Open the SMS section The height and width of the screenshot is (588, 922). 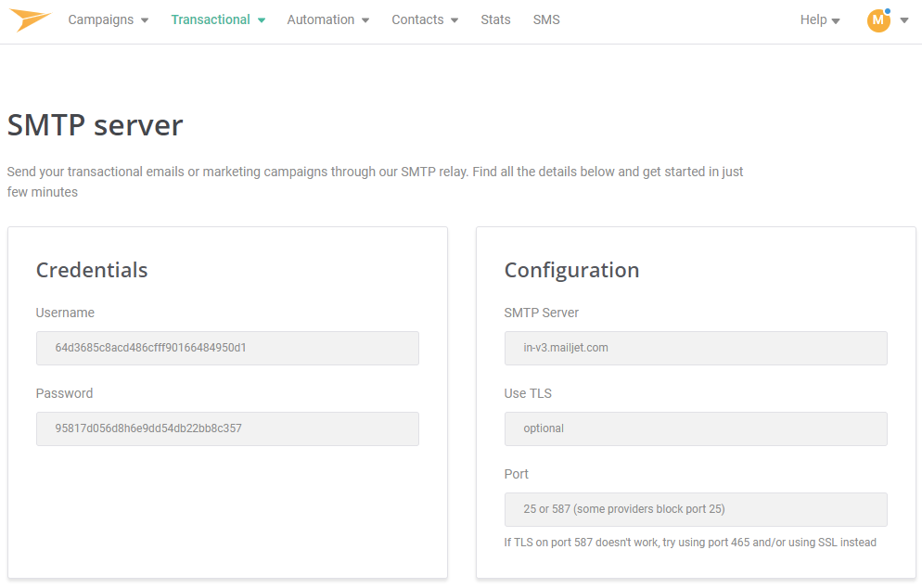pos(546,19)
